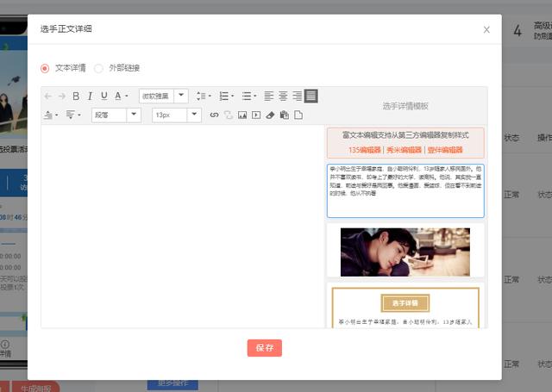Click the unlink icon

(228, 115)
